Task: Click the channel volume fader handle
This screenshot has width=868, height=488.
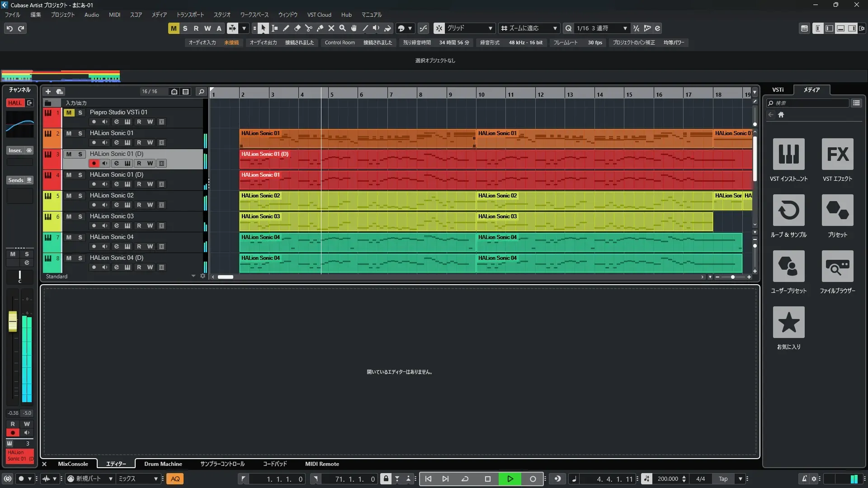Action: pyautogui.click(x=13, y=322)
